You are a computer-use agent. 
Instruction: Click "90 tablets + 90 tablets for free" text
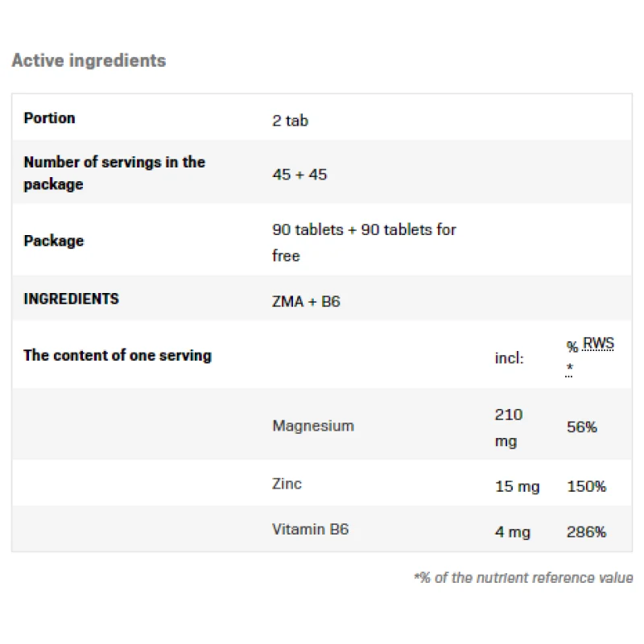point(364,242)
